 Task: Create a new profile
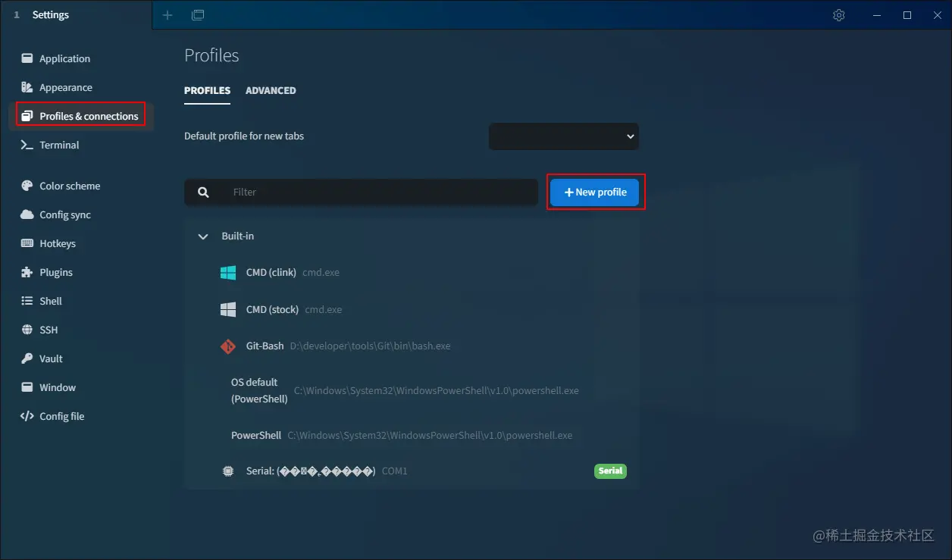tap(595, 192)
